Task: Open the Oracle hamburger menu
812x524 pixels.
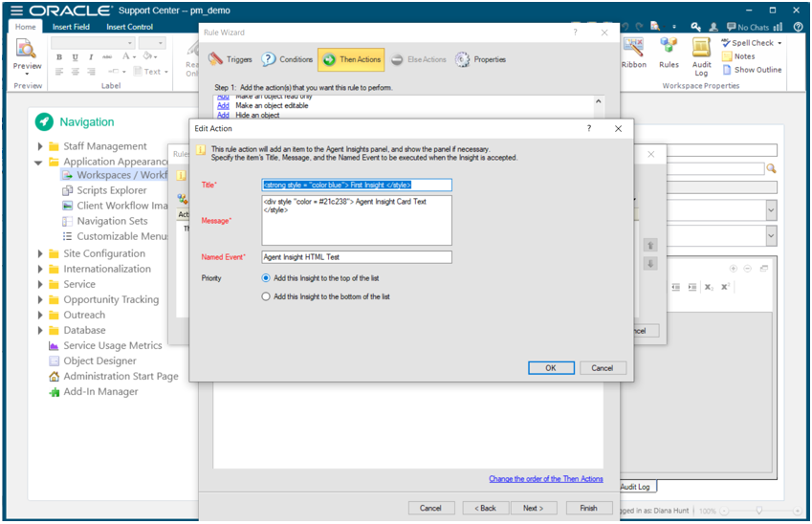Action: tap(16, 11)
